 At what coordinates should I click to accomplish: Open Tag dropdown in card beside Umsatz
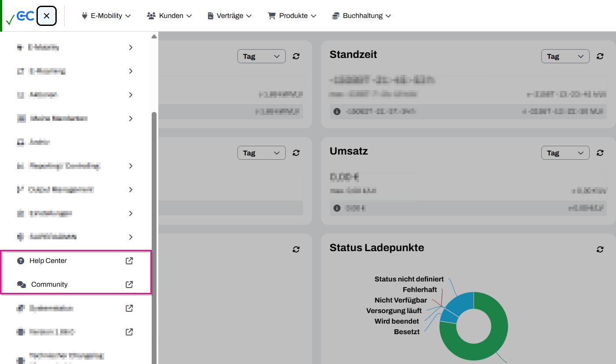click(x=261, y=153)
